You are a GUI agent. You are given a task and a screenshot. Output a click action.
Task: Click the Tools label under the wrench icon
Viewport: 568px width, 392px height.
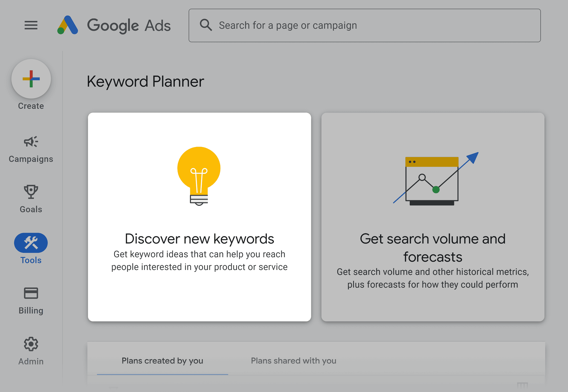[31, 260]
